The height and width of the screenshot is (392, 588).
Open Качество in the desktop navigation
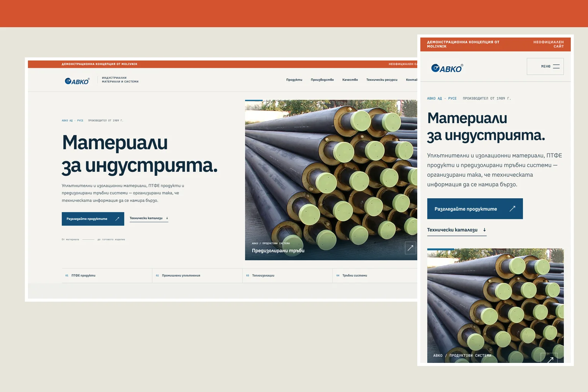(x=350, y=80)
